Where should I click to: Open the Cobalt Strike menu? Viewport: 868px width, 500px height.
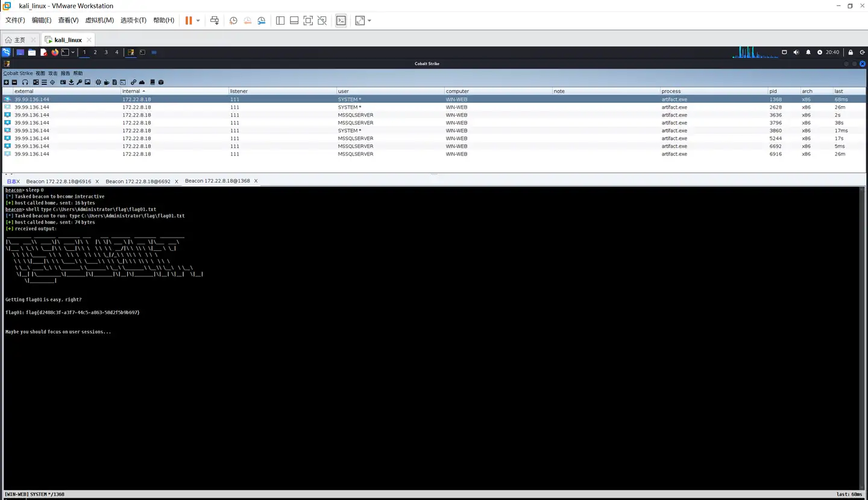pos(18,74)
